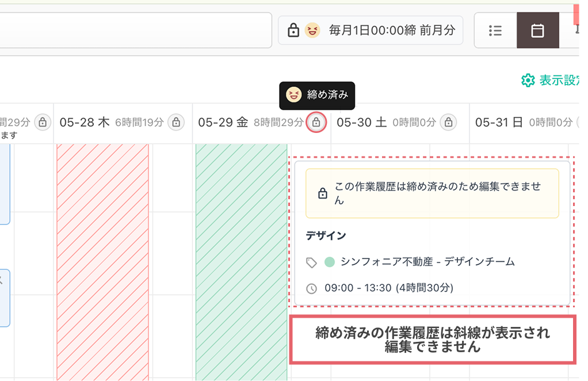Click the lock icon beside 05-30 土
Screen dimensions: 588x381
[x=448, y=122]
